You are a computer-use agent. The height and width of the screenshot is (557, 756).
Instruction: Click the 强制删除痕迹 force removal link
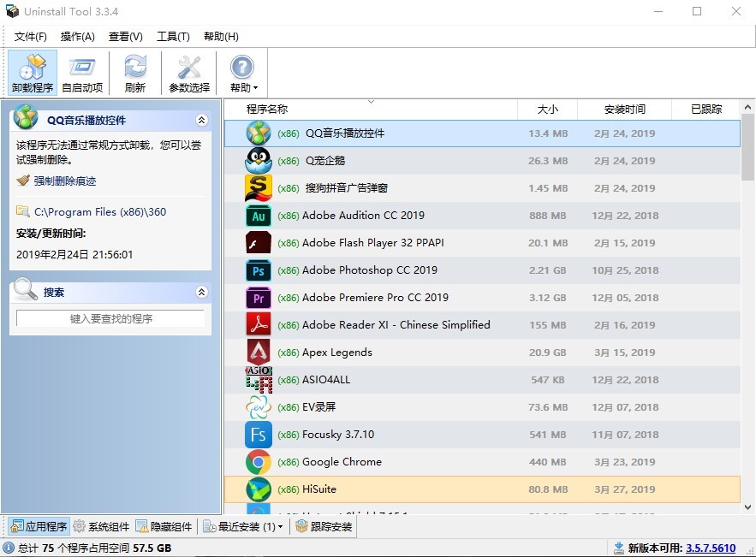[64, 181]
